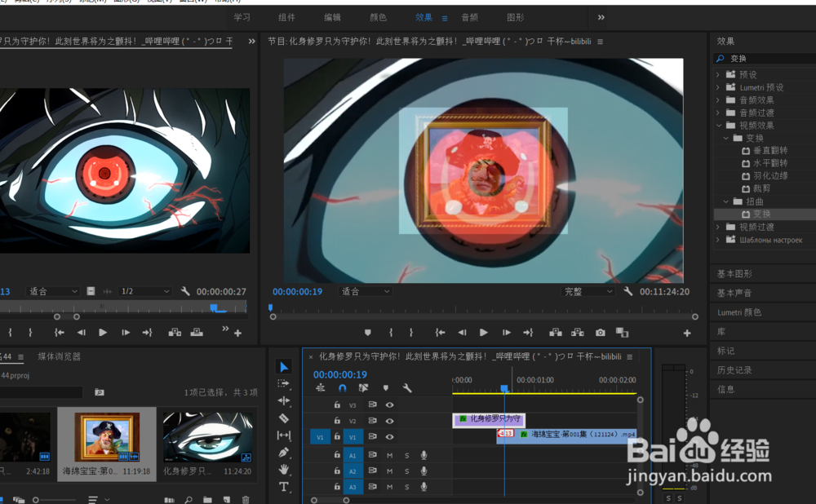Switch to 图形 workspace tab
This screenshot has width=816, height=504.
click(515, 17)
